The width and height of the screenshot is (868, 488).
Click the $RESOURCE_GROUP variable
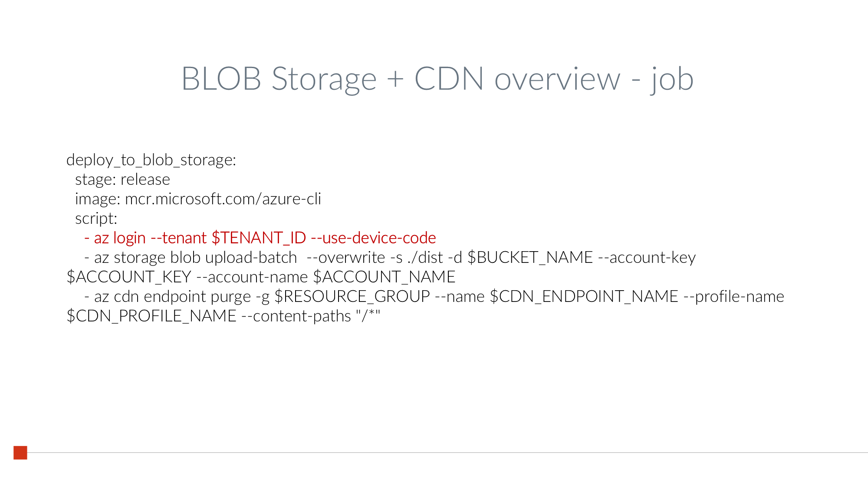352,297
